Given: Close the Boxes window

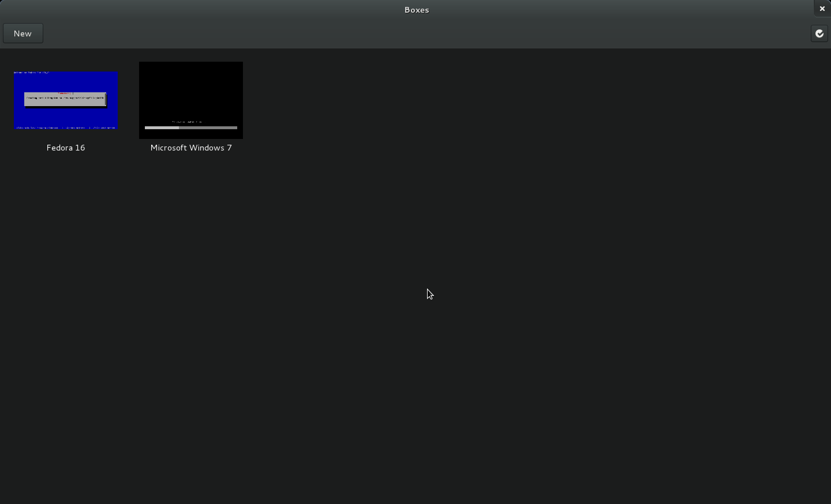Looking at the screenshot, I should 823,9.
